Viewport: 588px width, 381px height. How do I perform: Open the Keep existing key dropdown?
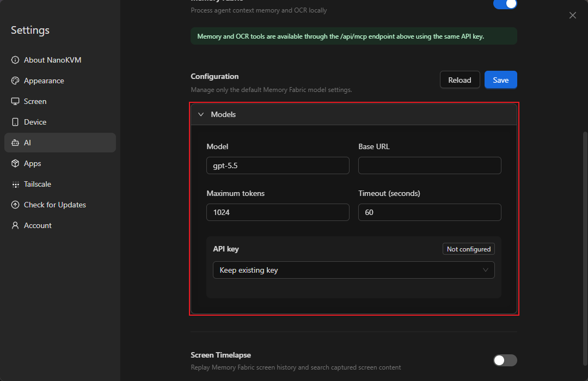354,270
